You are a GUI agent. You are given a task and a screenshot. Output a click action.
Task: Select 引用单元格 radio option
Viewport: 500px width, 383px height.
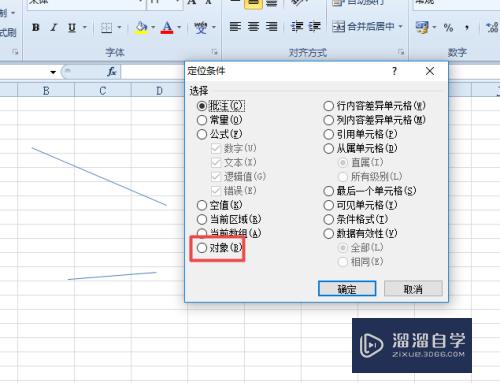click(x=360, y=134)
